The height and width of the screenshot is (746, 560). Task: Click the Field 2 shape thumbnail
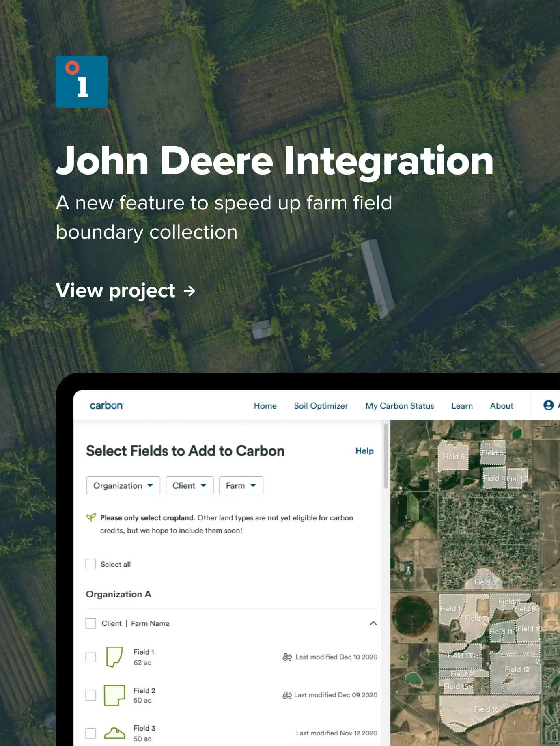point(114,695)
